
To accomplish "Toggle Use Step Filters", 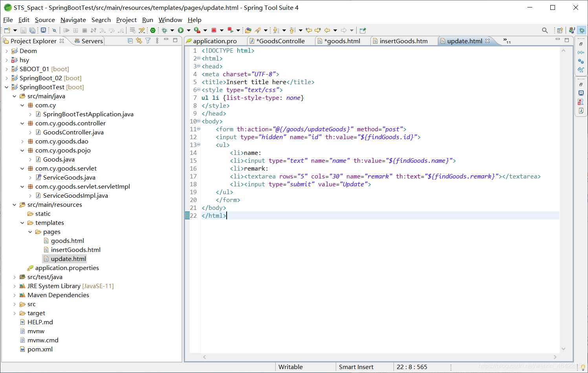I will point(142,30).
